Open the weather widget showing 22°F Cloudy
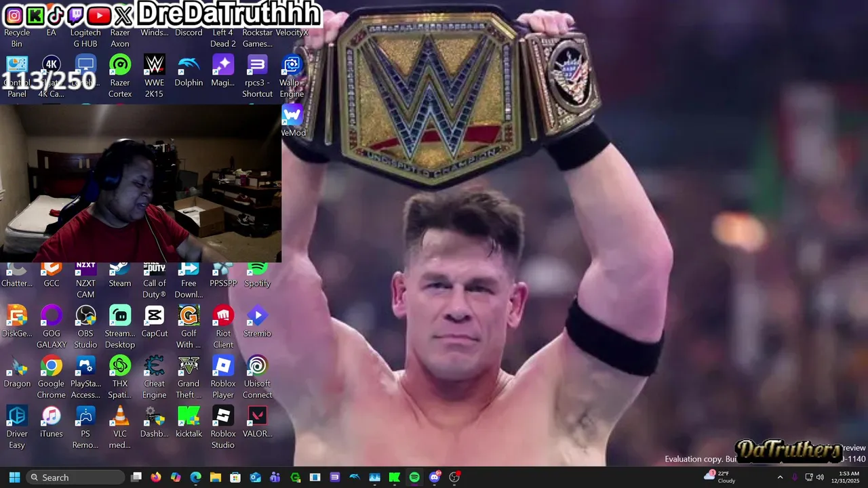The width and height of the screenshot is (868, 488). (720, 477)
